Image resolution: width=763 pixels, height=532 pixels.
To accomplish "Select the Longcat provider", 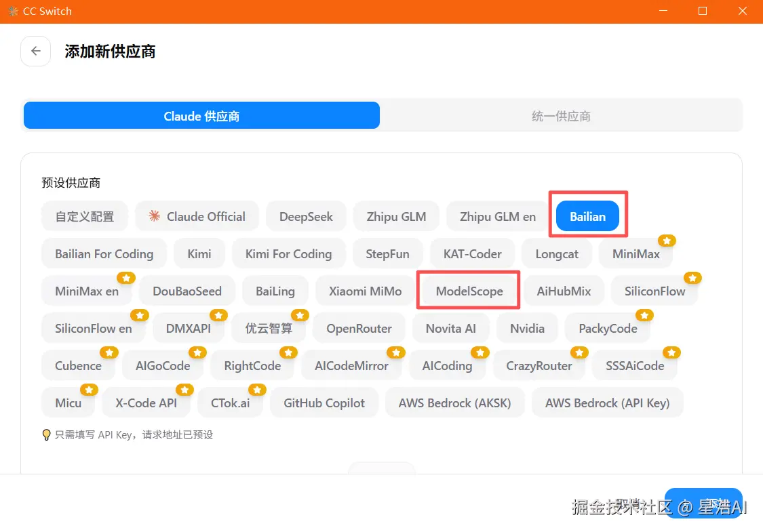I will click(557, 254).
